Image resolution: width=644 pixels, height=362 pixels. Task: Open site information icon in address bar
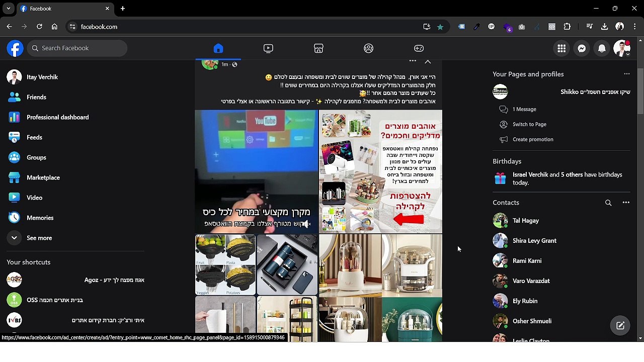tap(72, 27)
